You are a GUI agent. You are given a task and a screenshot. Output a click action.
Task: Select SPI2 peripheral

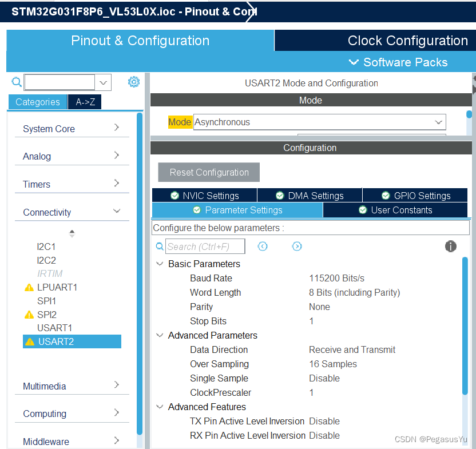47,315
